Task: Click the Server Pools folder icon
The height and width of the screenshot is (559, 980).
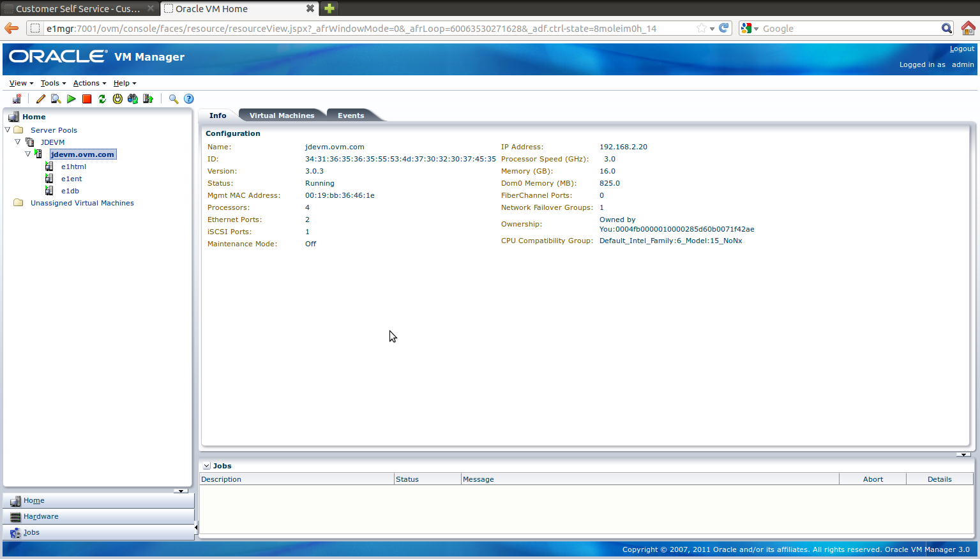Action: (x=19, y=130)
